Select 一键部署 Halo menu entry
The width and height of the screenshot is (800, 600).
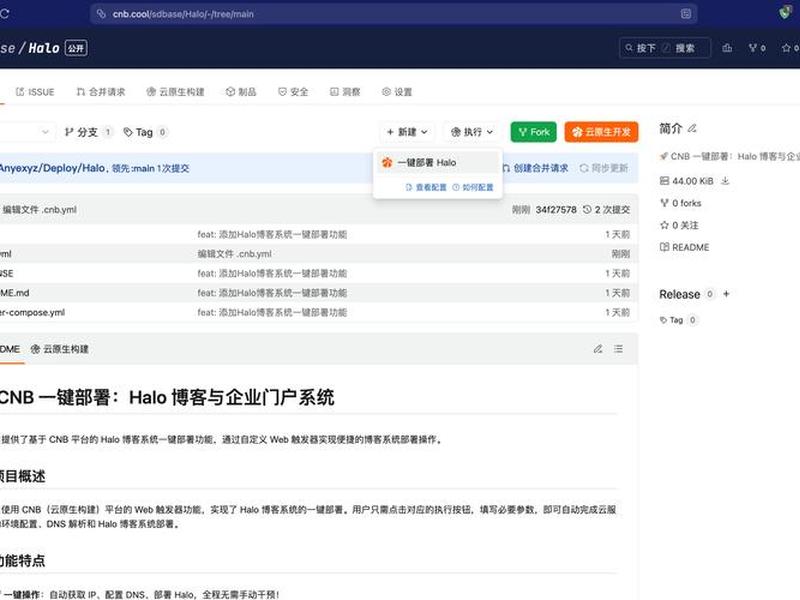[438, 162]
